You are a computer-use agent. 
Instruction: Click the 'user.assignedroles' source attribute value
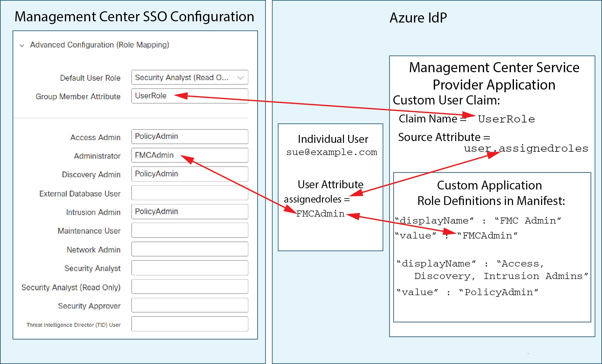point(526,148)
